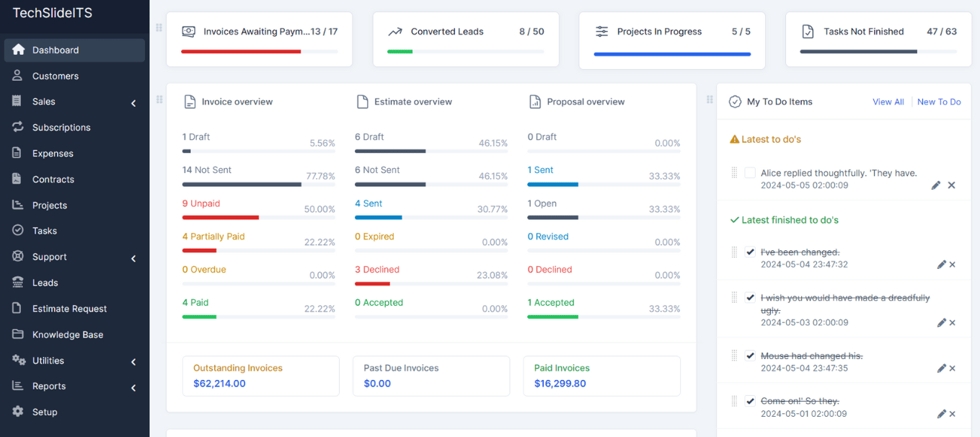Viewport: 980px width, 437px height.
Task: Click the Dashboard home icon in sidebar
Action: click(x=18, y=50)
